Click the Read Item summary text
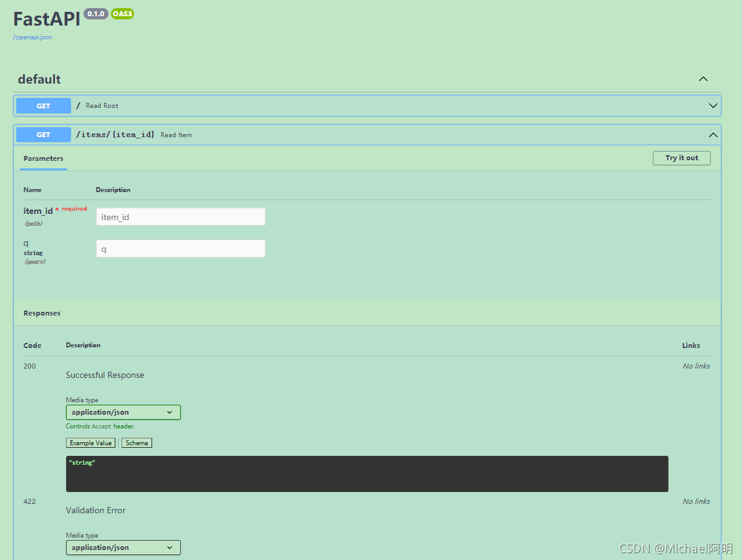Screen dimensions: 742x560 [x=176, y=135]
